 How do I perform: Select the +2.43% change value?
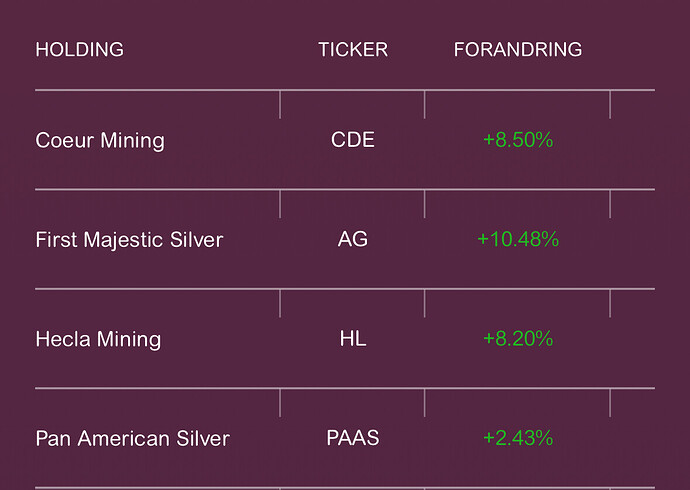[518, 438]
